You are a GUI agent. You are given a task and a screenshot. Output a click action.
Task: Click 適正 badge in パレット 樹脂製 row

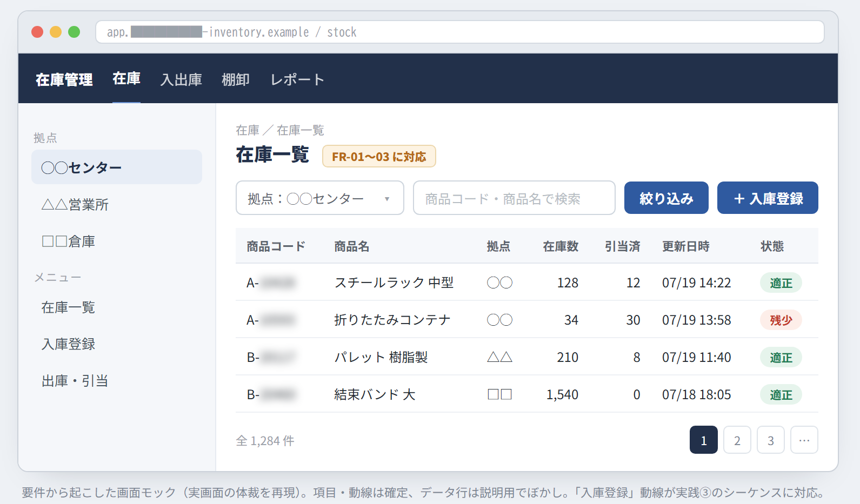pos(781,357)
